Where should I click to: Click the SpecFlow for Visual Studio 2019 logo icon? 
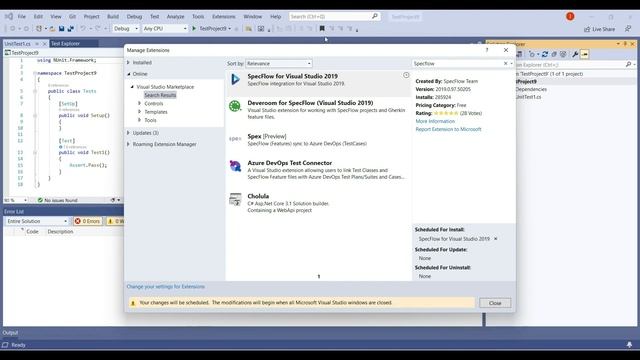(235, 79)
